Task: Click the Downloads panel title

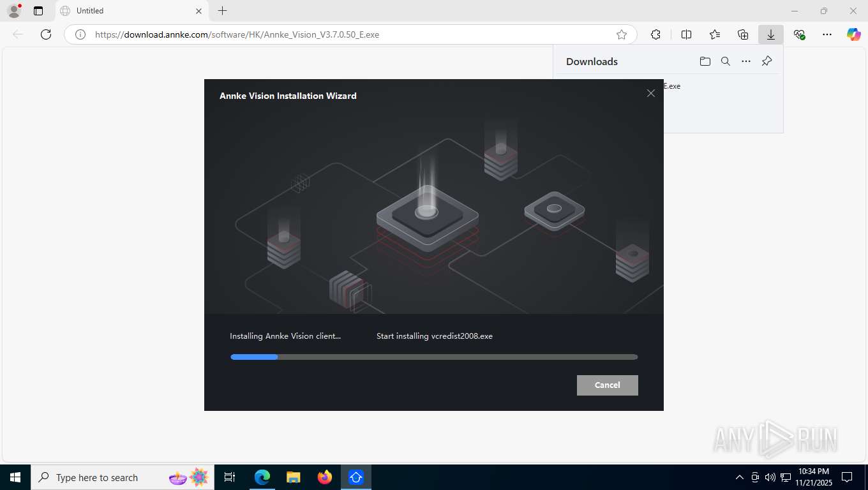Action: tap(592, 61)
